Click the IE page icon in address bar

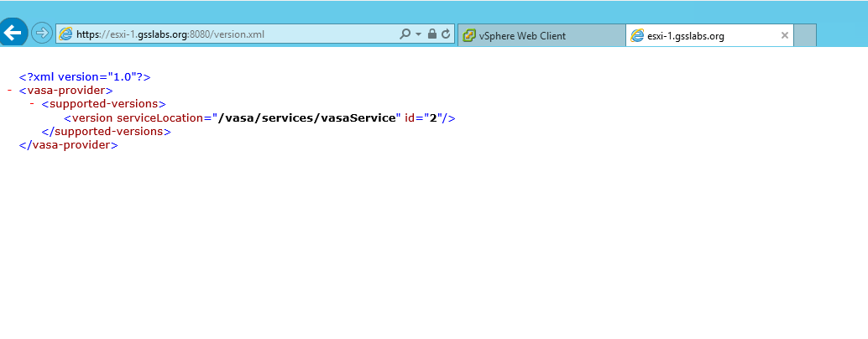65,34
